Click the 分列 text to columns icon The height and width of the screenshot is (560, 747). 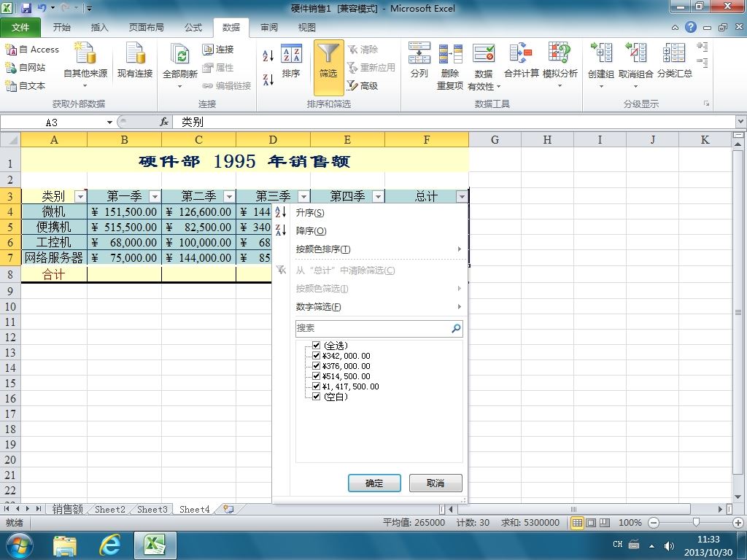coord(419,52)
